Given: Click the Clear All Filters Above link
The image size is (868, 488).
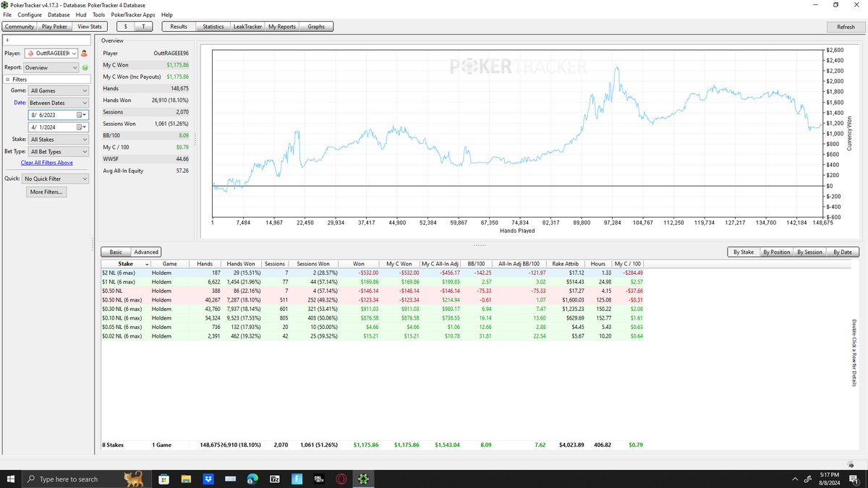Looking at the screenshot, I should [47, 163].
